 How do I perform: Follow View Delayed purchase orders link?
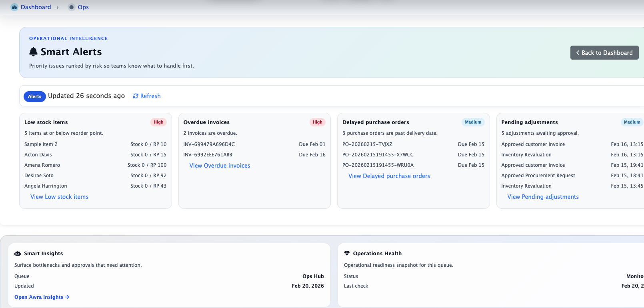tap(389, 176)
